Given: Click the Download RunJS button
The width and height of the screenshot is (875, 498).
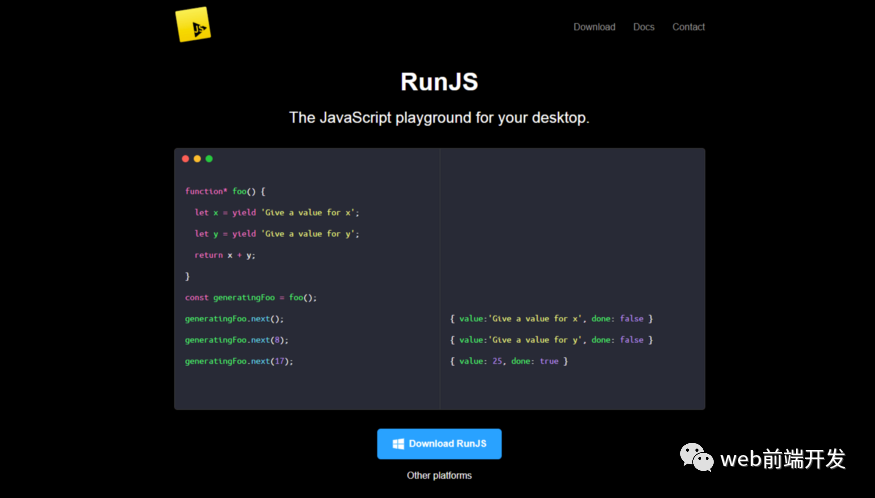Looking at the screenshot, I should [439, 444].
